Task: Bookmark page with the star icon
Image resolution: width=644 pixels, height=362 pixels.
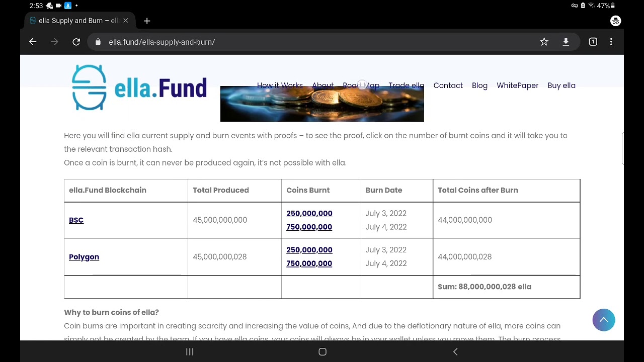Action: [x=544, y=42]
